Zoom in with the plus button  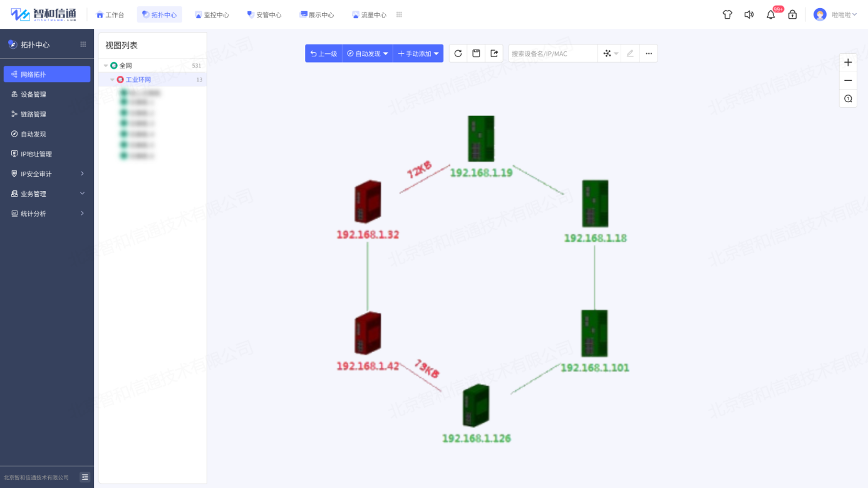click(x=848, y=62)
